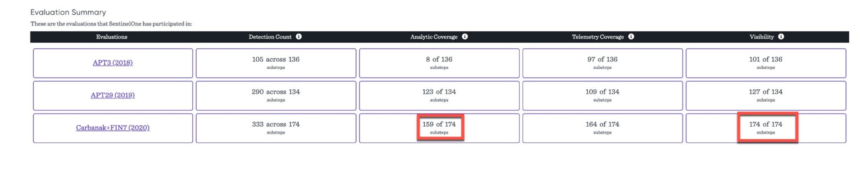Select the Visibility column header text
Image resolution: width=868 pixels, height=169 pixels.
tap(761, 37)
